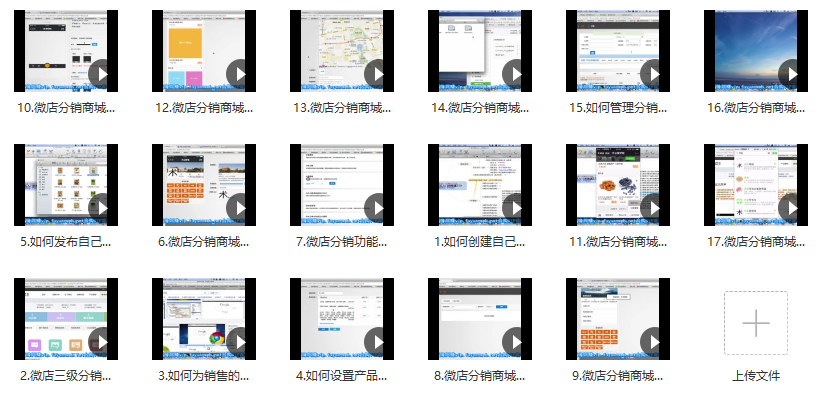Screen dimensions: 825x397
Task: Click the 上传文件 label
Action: pyautogui.click(x=756, y=376)
